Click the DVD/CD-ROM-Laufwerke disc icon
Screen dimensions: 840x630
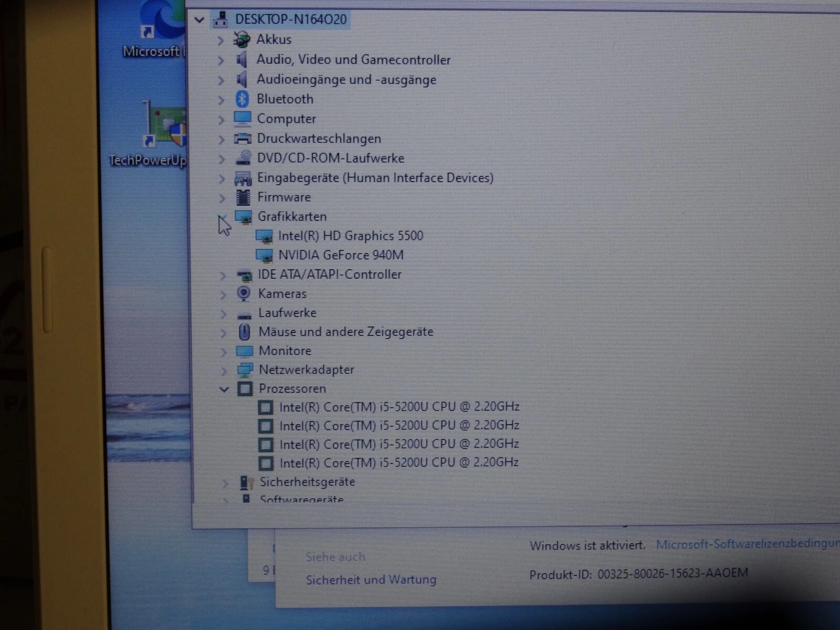243,158
